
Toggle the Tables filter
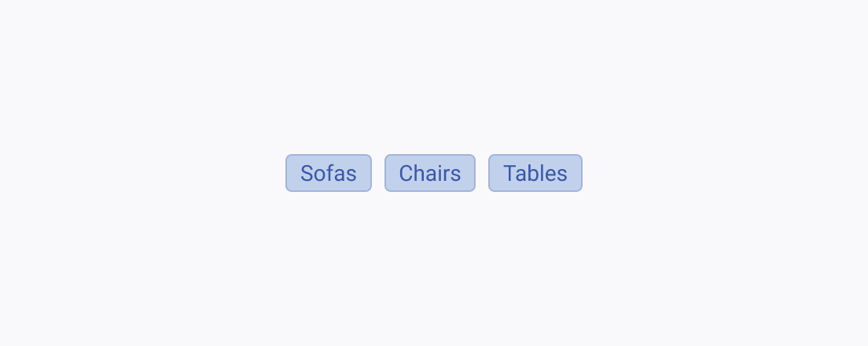pos(535,173)
